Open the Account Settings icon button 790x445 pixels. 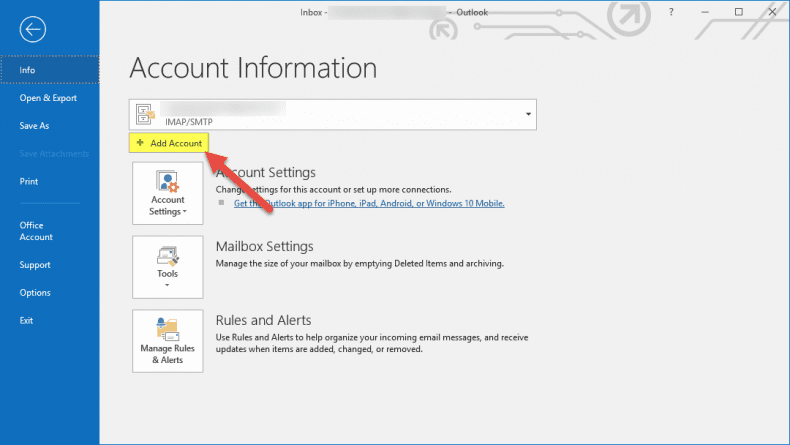[x=167, y=192]
